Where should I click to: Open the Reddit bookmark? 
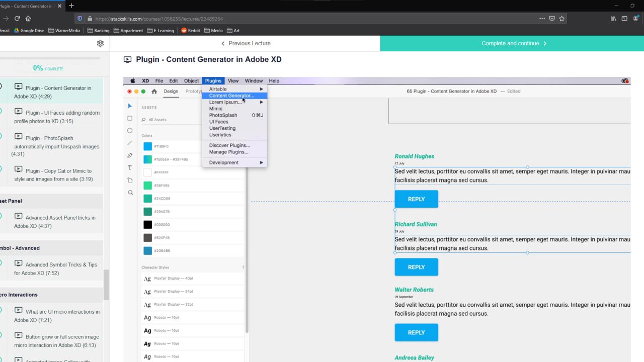[190, 30]
